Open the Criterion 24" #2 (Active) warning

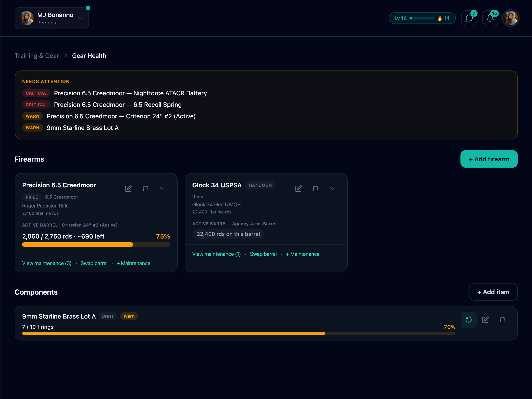[109, 116]
